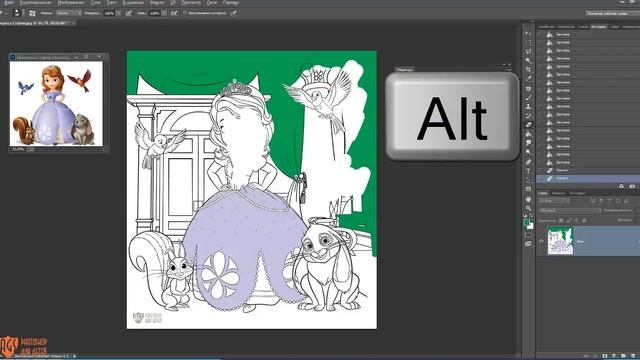Toggle pressure for opacity button

pyautogui.click(x=129, y=13)
